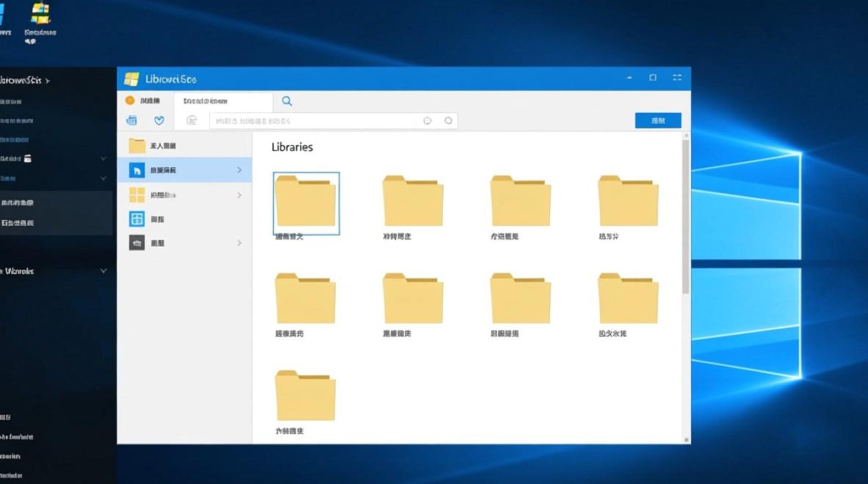Click the dark camera icon entry in the sidebar

[x=137, y=243]
